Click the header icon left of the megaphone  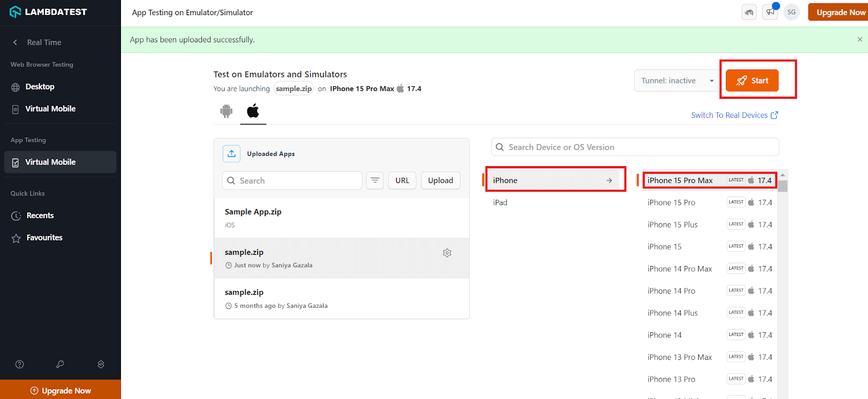coord(749,12)
